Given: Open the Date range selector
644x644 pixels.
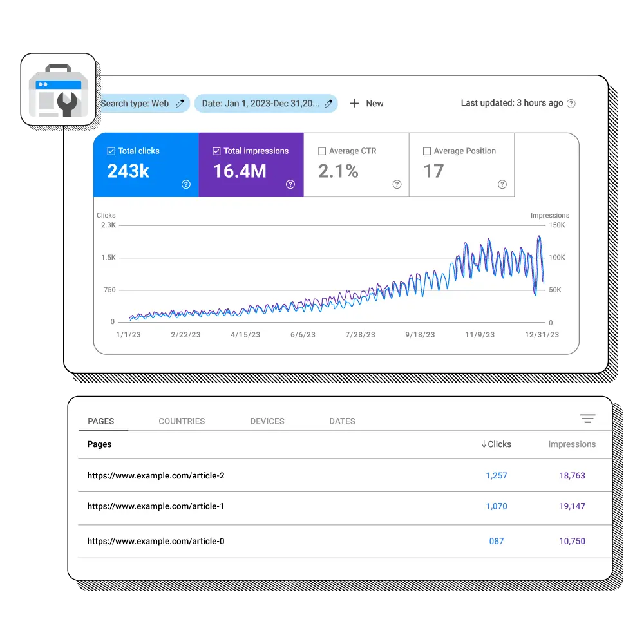Looking at the screenshot, I should pyautogui.click(x=258, y=103).
